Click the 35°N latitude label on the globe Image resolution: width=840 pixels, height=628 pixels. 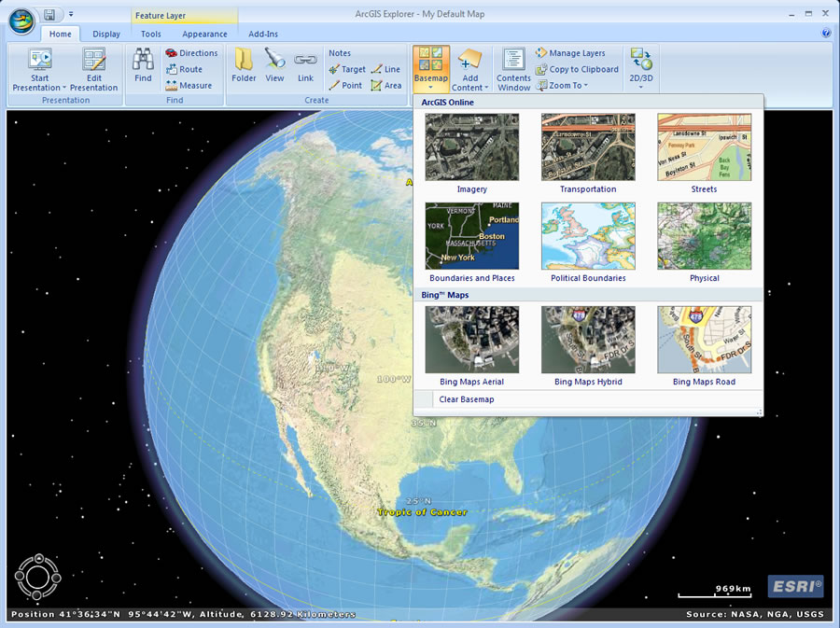click(x=424, y=423)
